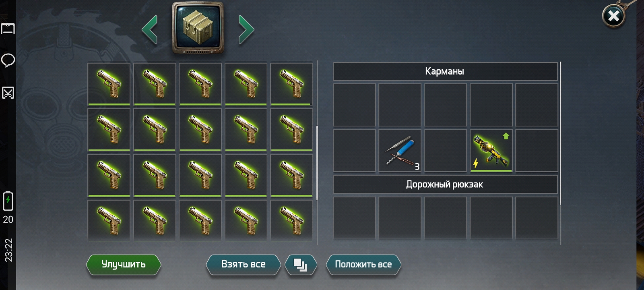Select the yellow assault rifle in pockets
The height and width of the screenshot is (290, 644).
491,151
